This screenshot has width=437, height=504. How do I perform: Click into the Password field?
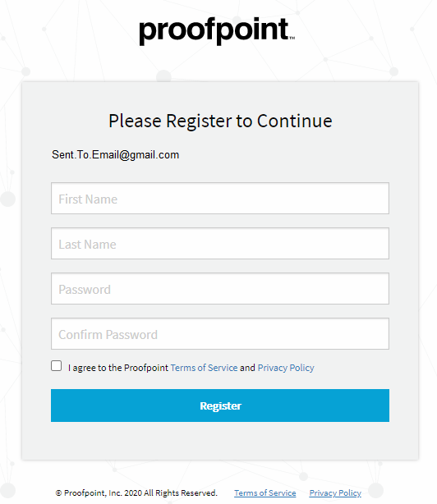220,289
